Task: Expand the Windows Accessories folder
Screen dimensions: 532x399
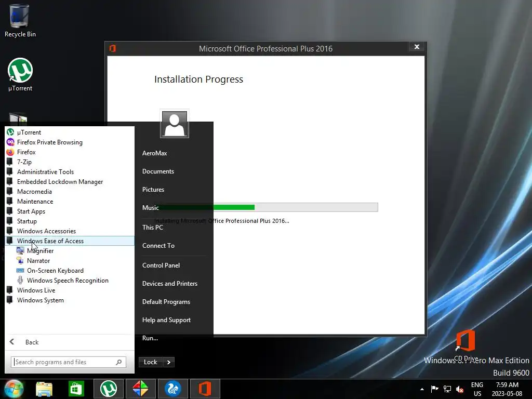Action: (70, 231)
